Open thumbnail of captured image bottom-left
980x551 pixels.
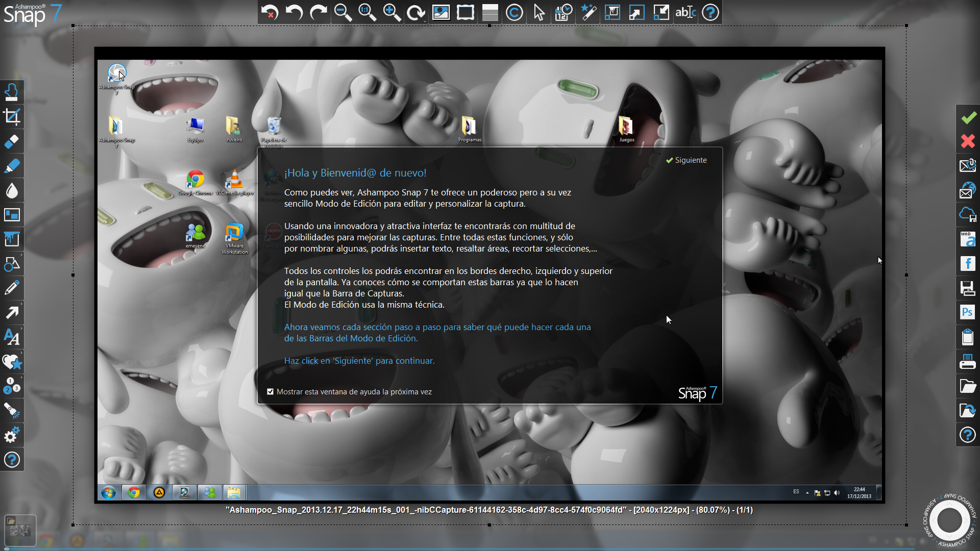(20, 531)
